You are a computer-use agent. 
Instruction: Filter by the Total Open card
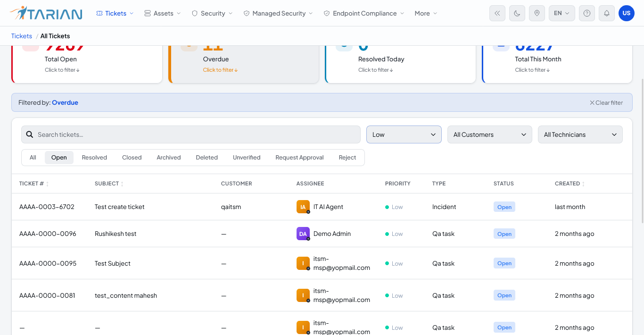(x=87, y=64)
